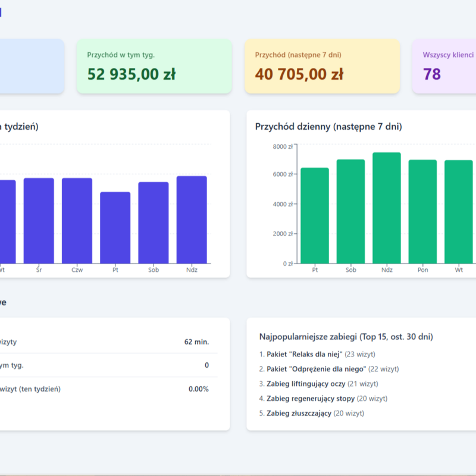476x476 pixels.
Task: Click the Przychód dzienny (następne 7 dni) chart title
Action: [328, 127]
